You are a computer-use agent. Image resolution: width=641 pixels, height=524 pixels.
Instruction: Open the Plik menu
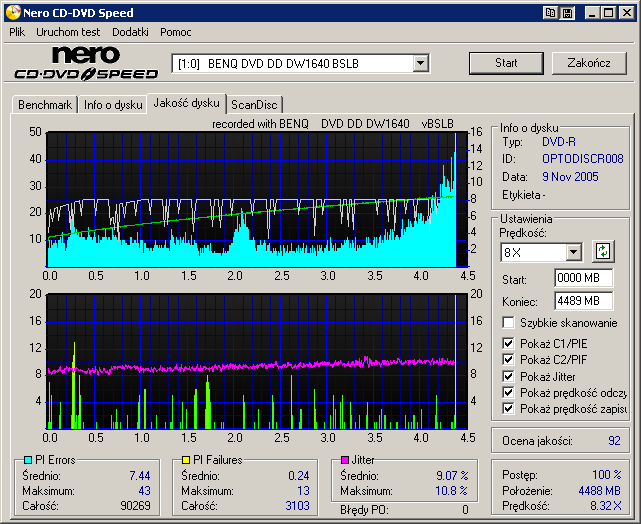17,32
